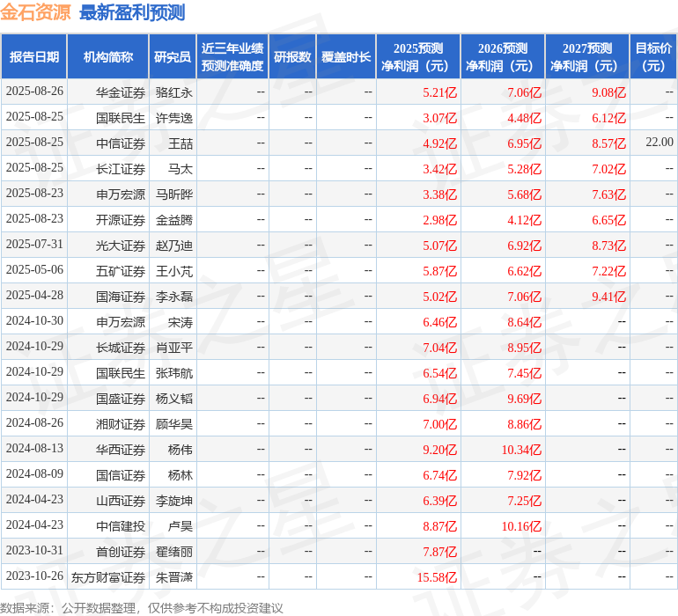This screenshot has width=678, height=616.
Task: Click the 2027预测净利润 column header
Action: tap(586, 56)
